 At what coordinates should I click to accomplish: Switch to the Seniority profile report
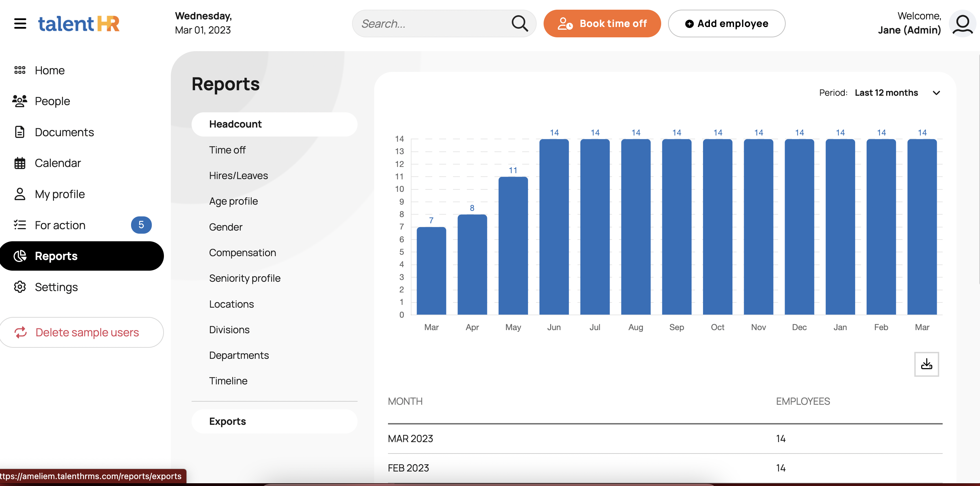244,278
